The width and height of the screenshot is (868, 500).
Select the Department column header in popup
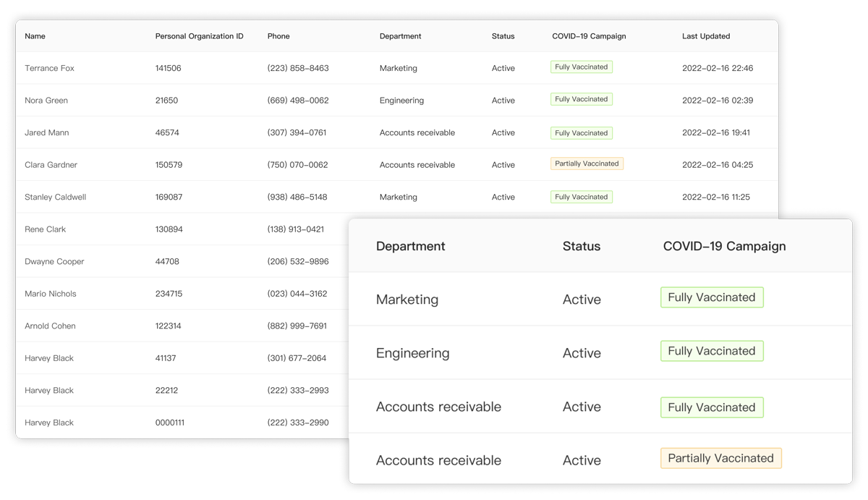pos(410,246)
